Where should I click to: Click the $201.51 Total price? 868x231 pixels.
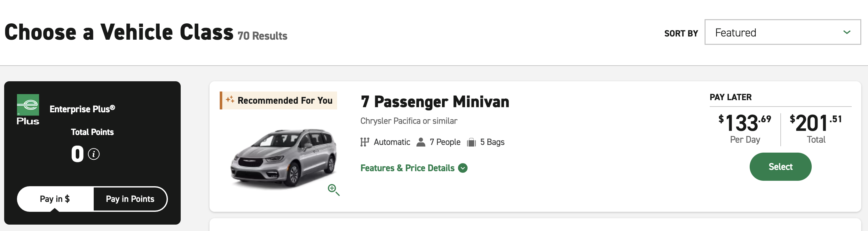(816, 129)
